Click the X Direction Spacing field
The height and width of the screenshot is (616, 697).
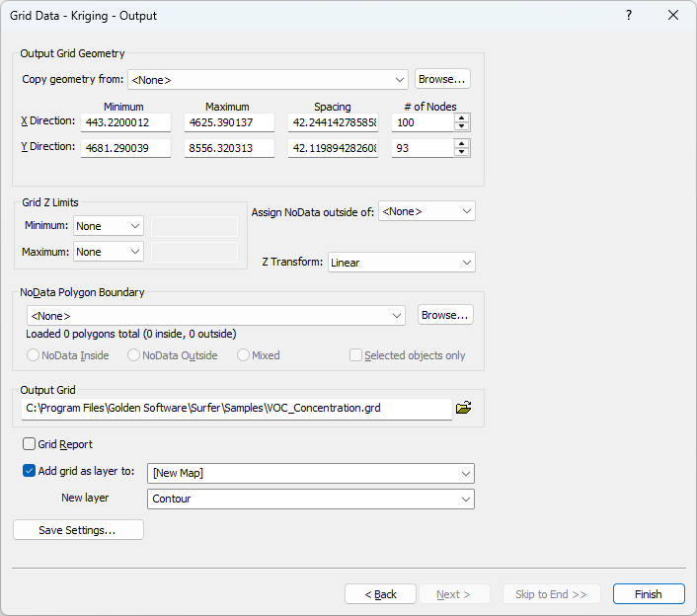333,122
